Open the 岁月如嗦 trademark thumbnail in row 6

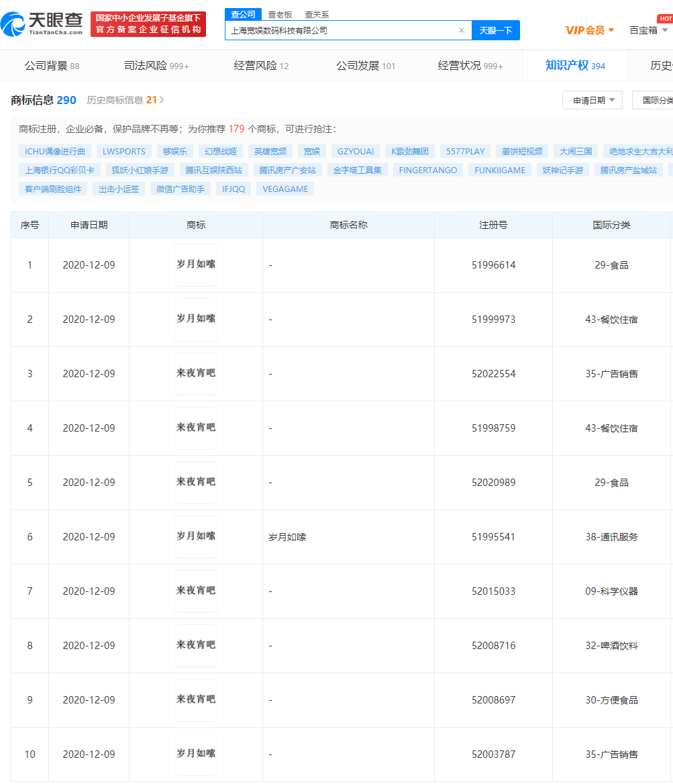pos(196,537)
